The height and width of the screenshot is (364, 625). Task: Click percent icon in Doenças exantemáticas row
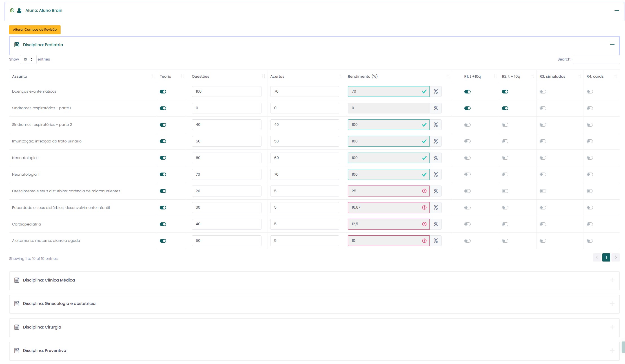436,91
